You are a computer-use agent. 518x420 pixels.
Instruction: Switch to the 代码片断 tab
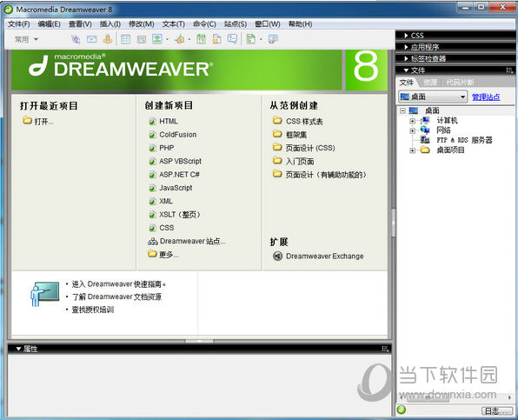click(460, 83)
